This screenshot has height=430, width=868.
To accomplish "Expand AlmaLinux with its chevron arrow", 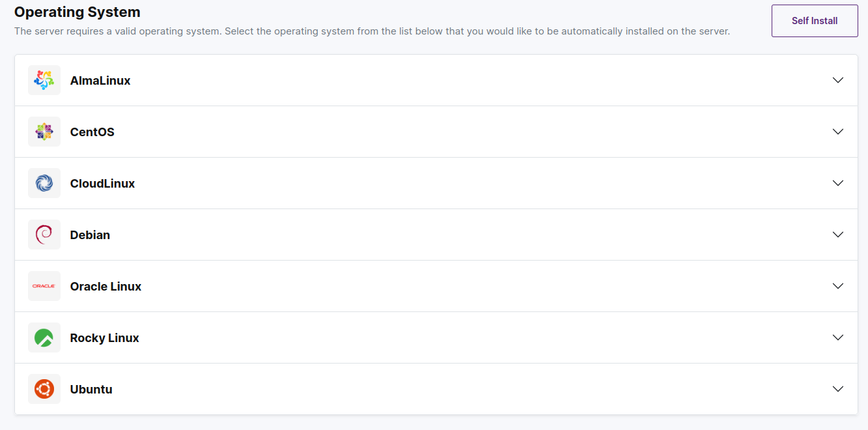I will click(x=838, y=80).
